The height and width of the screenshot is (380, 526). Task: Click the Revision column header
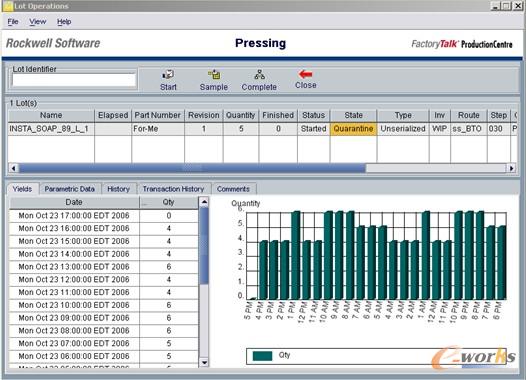tap(204, 115)
